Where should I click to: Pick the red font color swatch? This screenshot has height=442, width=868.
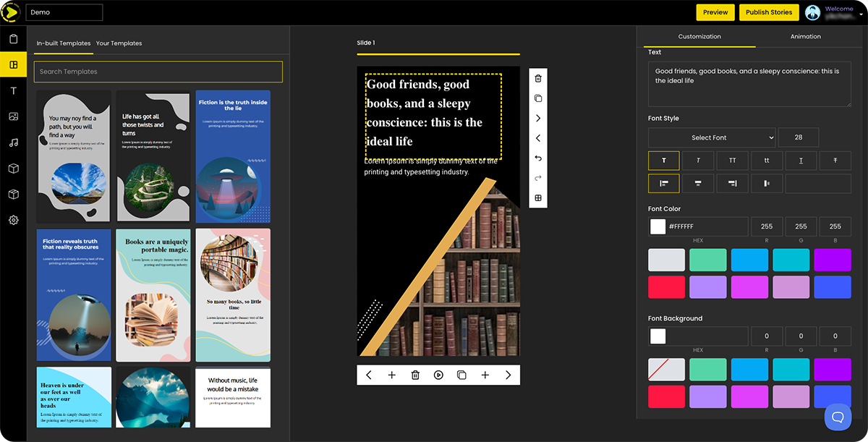click(666, 286)
